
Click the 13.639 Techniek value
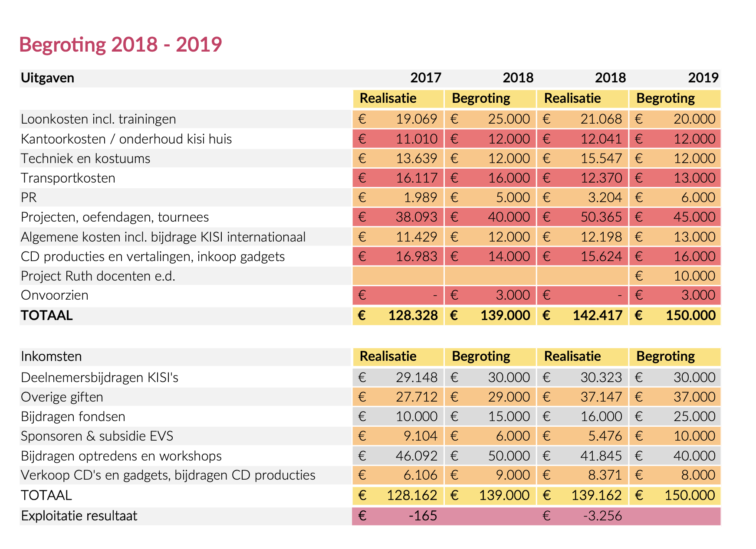pos(417,159)
